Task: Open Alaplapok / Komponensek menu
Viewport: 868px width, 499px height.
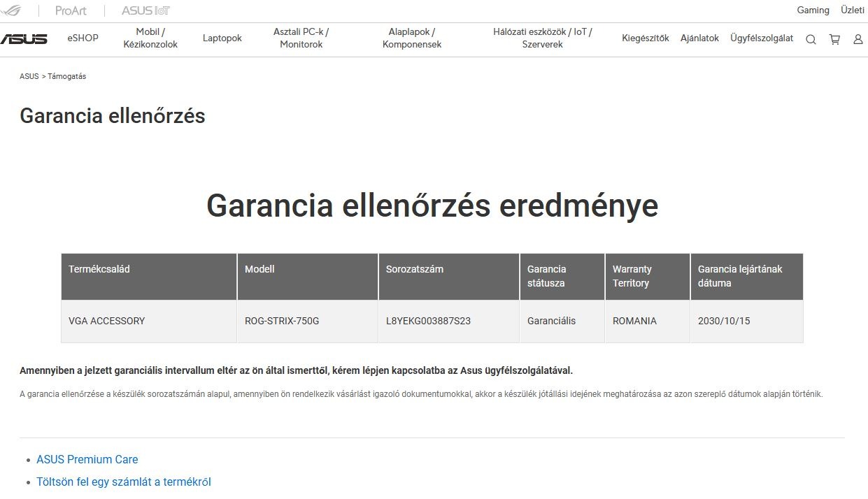Action: pos(412,38)
